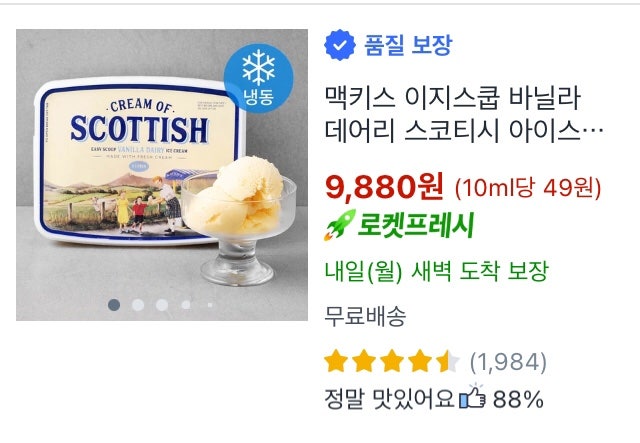Viewport: 640px width, 443px height.
Task: Click the 내일(월) 새벽 도착 보장 text
Action: coord(436,271)
